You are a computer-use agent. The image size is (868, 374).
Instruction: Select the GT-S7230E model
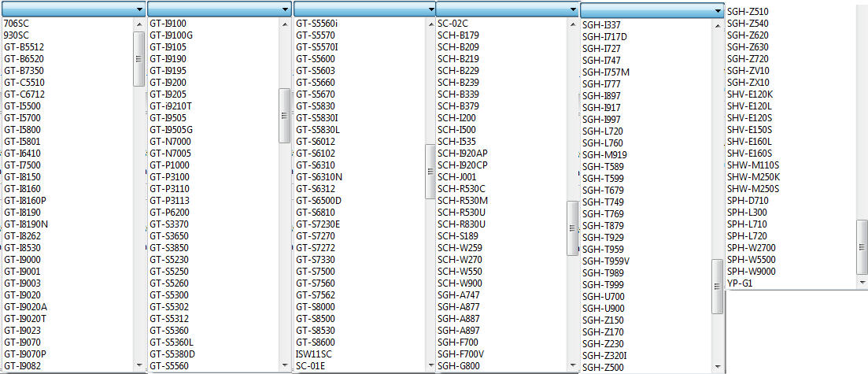pos(318,224)
